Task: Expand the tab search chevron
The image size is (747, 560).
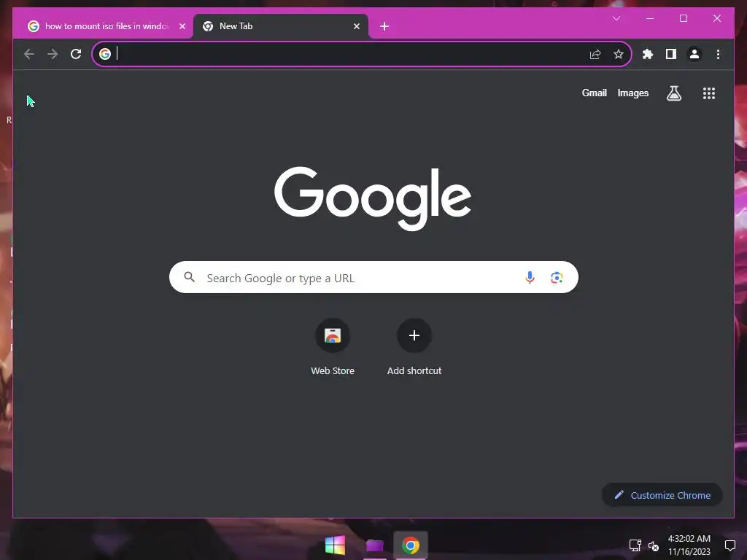Action: (x=616, y=18)
